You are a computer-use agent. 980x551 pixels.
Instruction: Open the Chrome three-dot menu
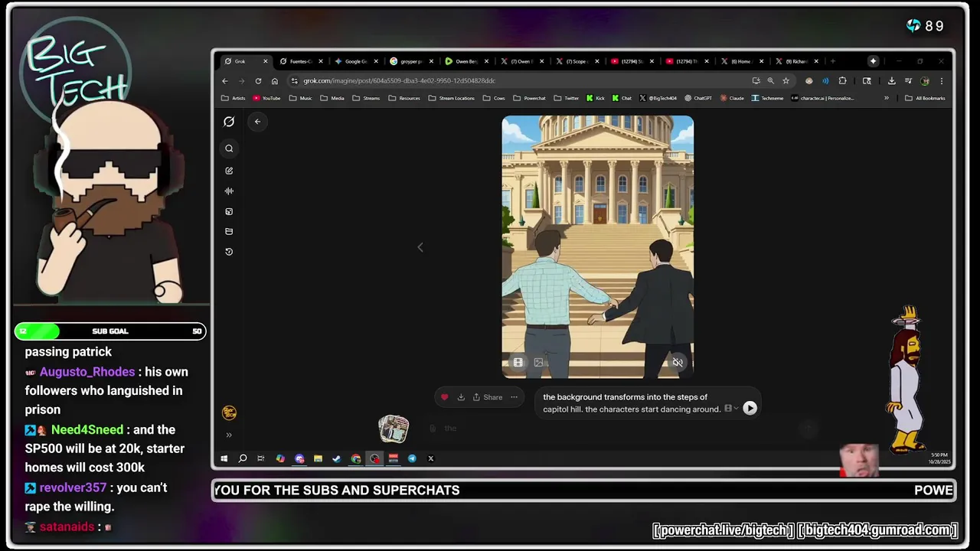click(942, 81)
